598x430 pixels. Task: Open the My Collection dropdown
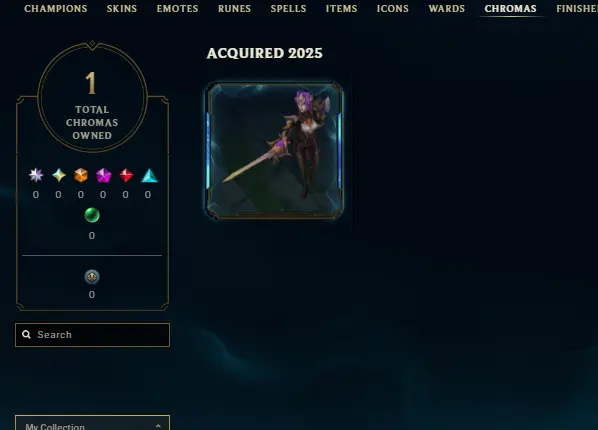[92, 423]
